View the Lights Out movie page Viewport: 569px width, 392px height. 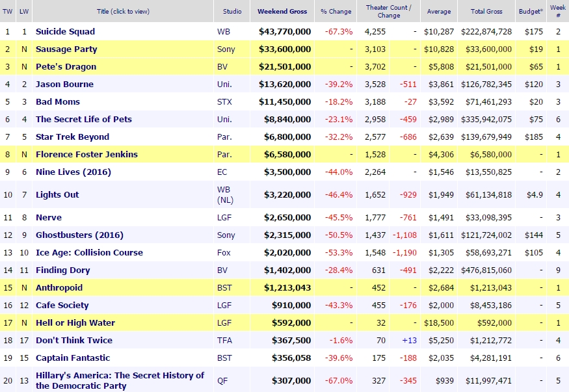(x=57, y=195)
